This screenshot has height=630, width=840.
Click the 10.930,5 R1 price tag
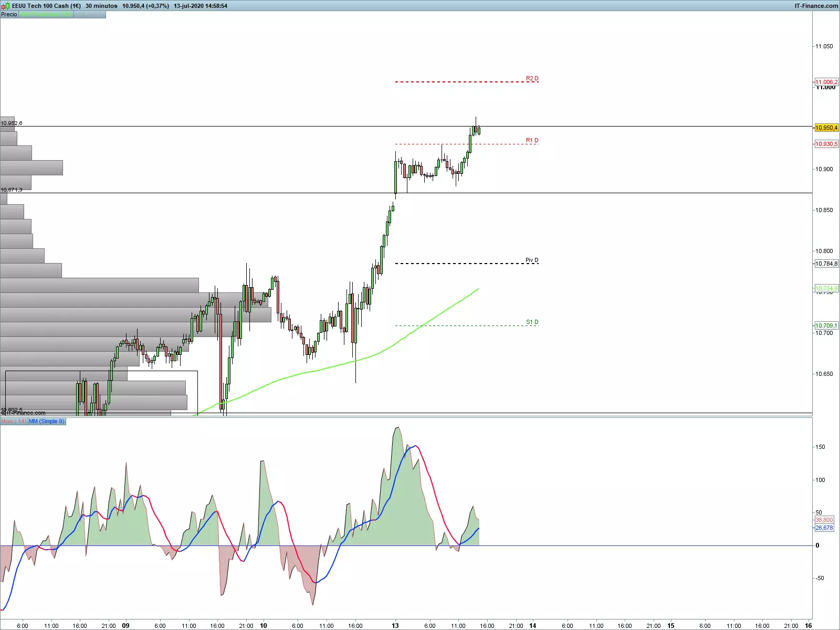826,144
